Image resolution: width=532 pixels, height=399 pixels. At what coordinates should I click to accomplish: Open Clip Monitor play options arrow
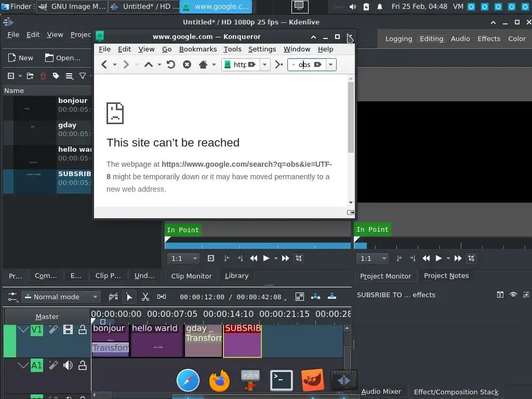(275, 259)
